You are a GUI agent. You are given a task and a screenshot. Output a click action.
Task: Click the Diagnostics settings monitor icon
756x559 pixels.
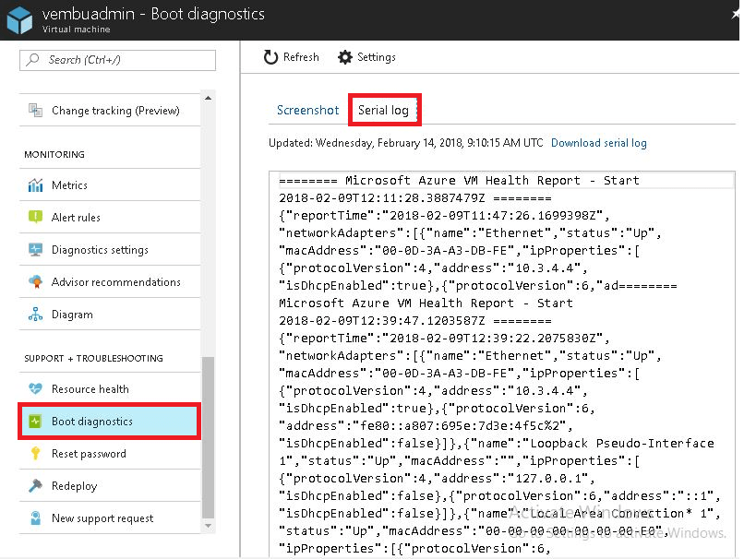click(x=35, y=250)
